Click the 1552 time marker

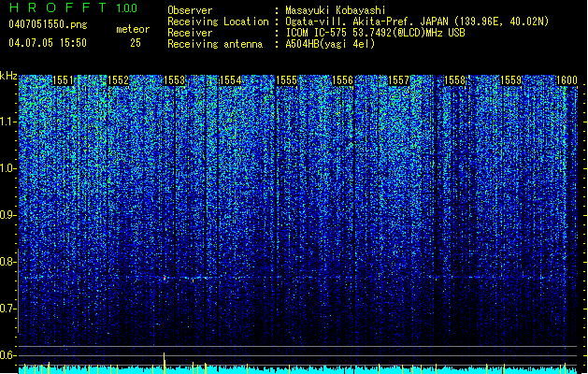point(119,80)
